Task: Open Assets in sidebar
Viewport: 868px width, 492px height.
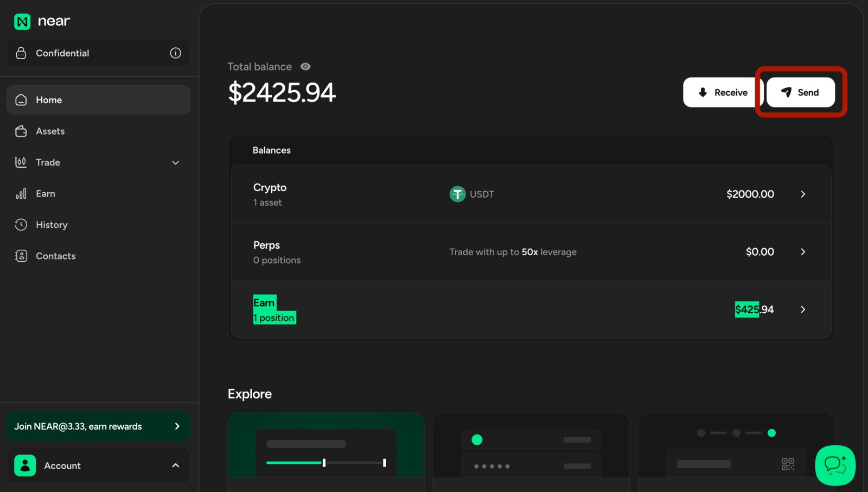Action: tap(98, 131)
